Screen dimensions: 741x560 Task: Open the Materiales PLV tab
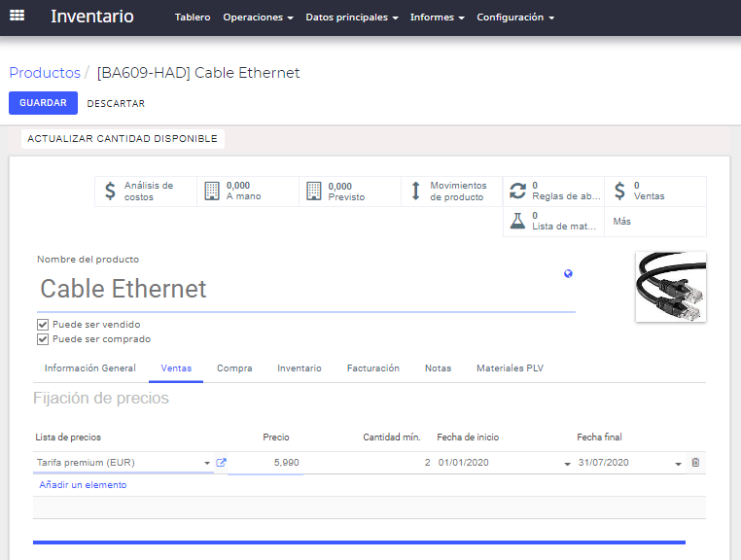click(510, 368)
